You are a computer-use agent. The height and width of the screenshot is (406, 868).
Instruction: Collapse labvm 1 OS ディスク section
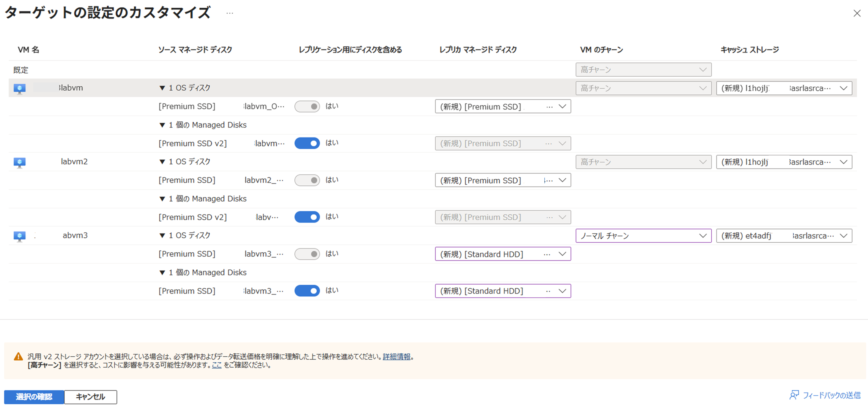pyautogui.click(x=162, y=88)
